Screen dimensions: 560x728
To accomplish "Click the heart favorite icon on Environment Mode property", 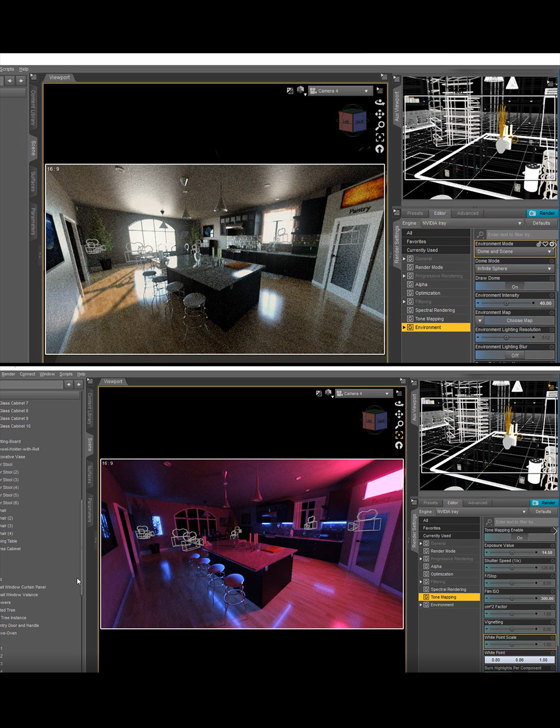I will tap(545, 244).
